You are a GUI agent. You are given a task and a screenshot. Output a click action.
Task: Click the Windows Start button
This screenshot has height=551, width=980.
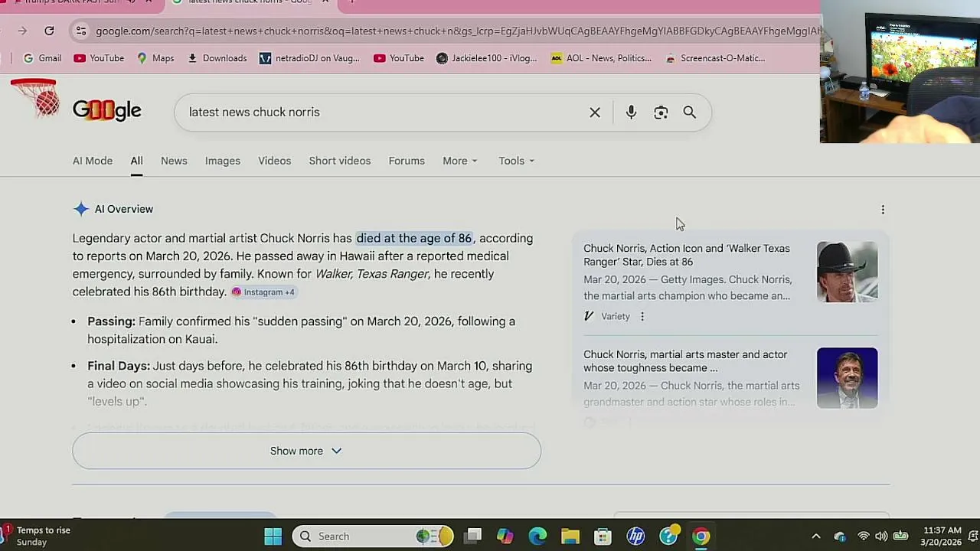pyautogui.click(x=273, y=536)
